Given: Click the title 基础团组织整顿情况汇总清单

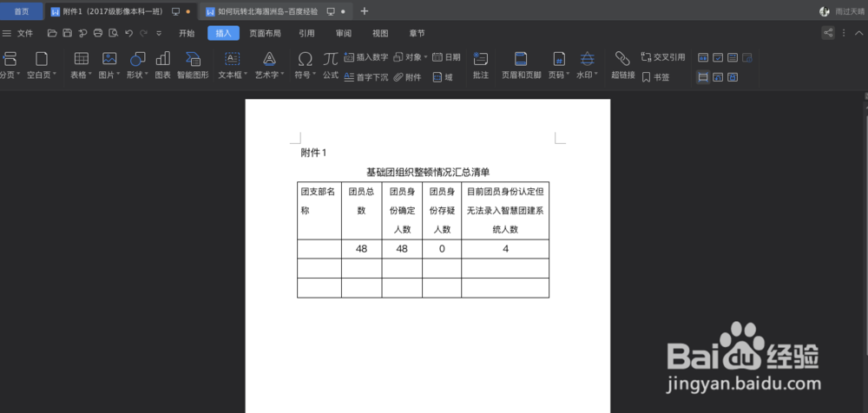Looking at the screenshot, I should 428,173.
